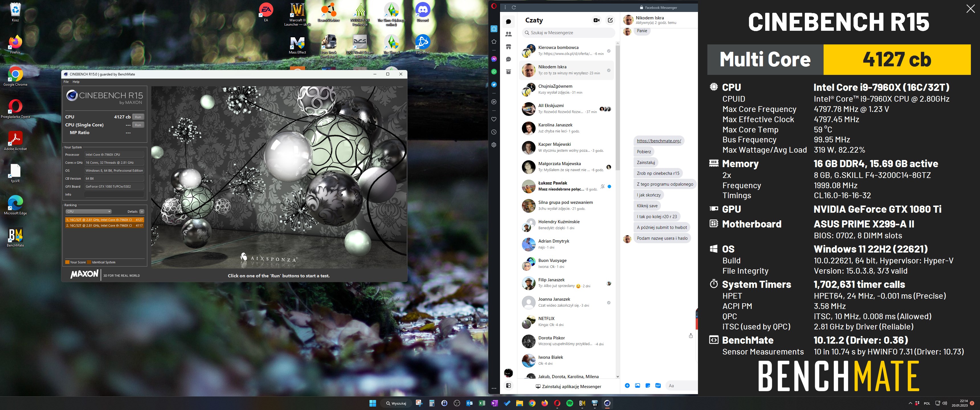Open People tab in Messenger sidebar

click(x=508, y=34)
